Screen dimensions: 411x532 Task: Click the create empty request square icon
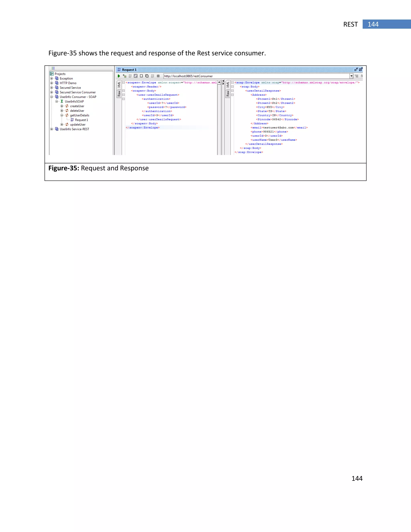pyautogui.click(x=141, y=76)
